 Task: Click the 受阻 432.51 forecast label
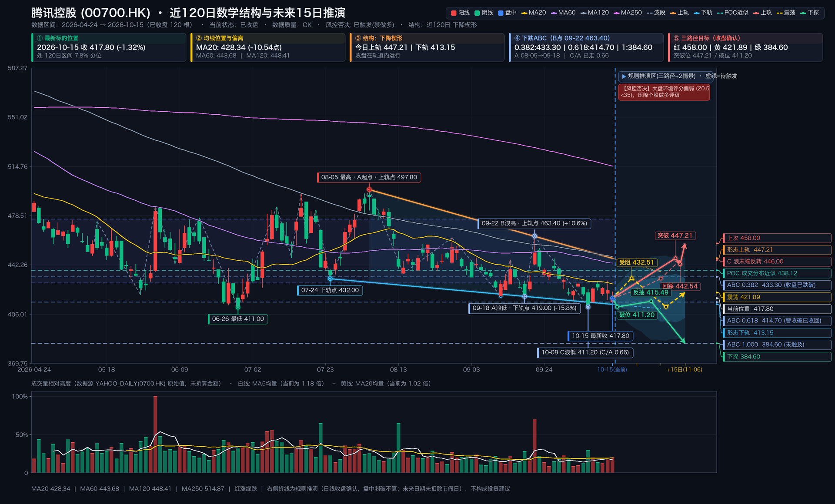(637, 262)
